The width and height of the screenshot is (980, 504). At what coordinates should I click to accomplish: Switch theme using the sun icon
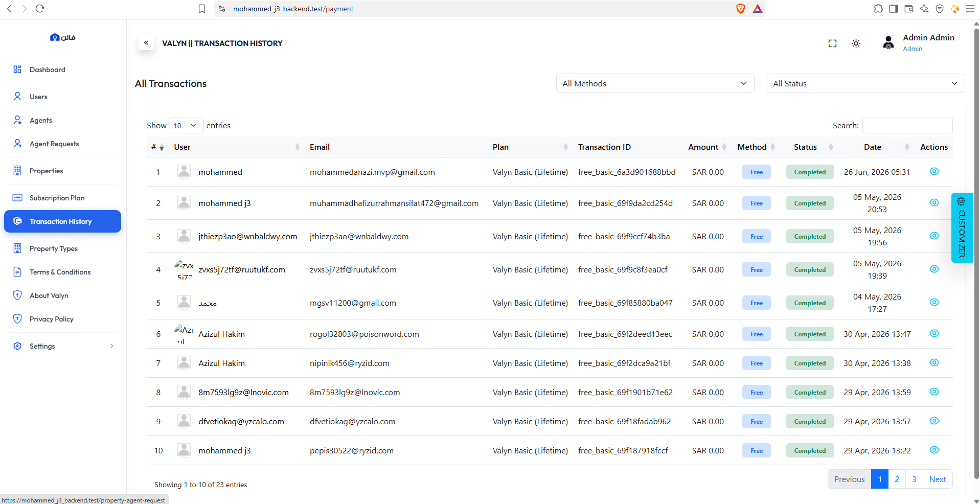pos(856,43)
